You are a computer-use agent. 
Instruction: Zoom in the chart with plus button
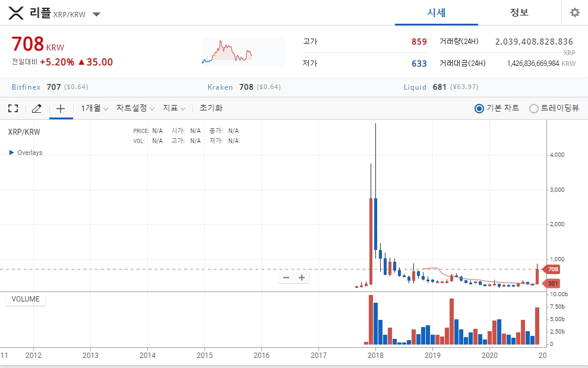302,278
